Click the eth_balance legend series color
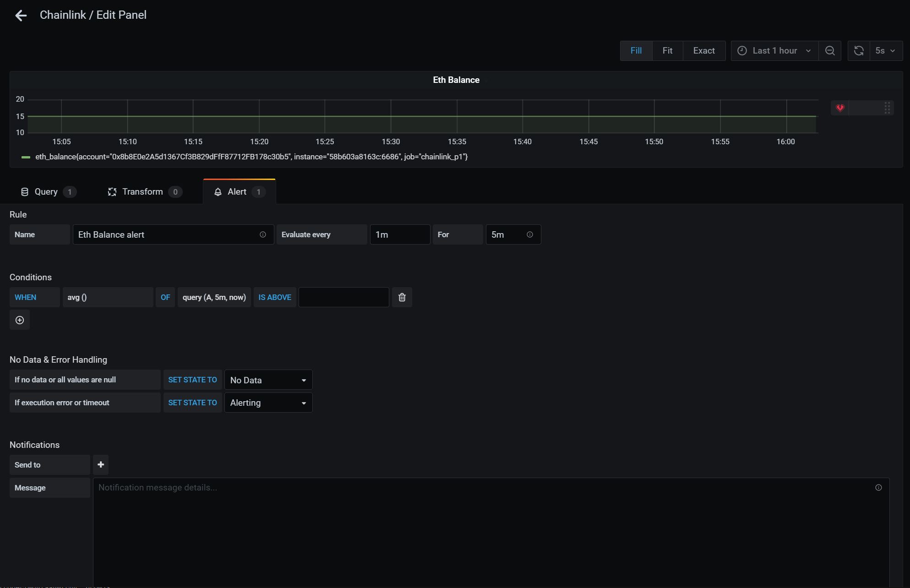This screenshot has height=588, width=910. [x=26, y=157]
